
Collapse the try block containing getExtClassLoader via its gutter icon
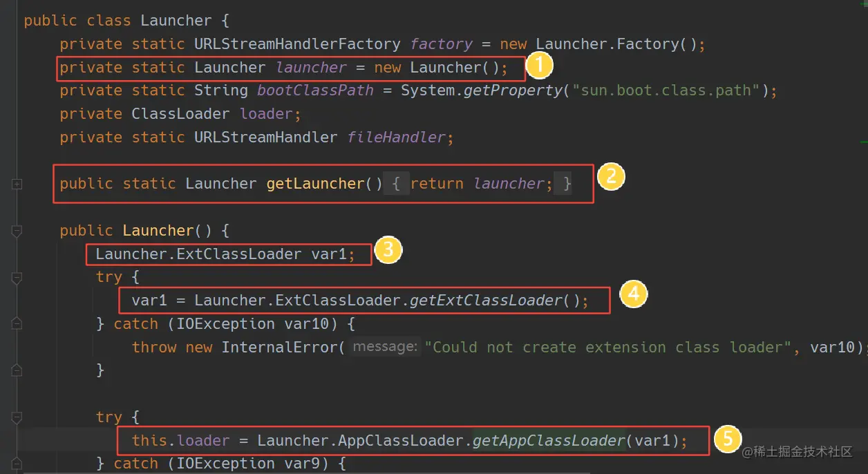(17, 278)
